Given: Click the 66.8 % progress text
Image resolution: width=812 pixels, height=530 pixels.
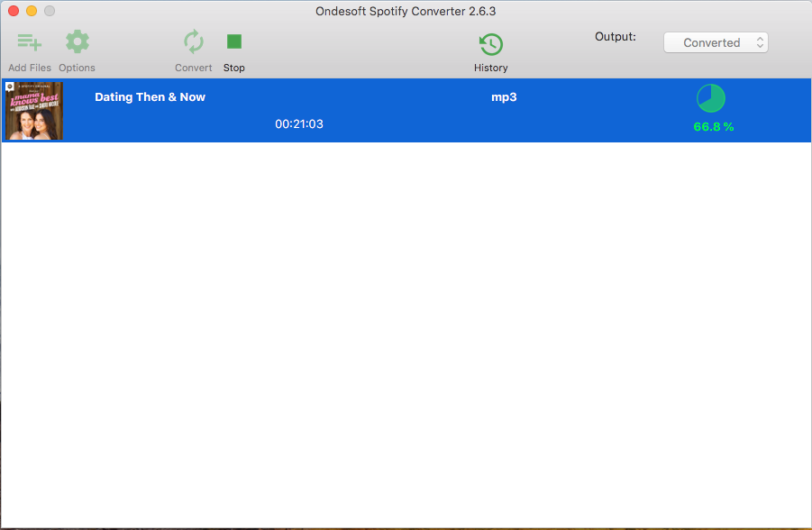Looking at the screenshot, I should click(x=714, y=127).
